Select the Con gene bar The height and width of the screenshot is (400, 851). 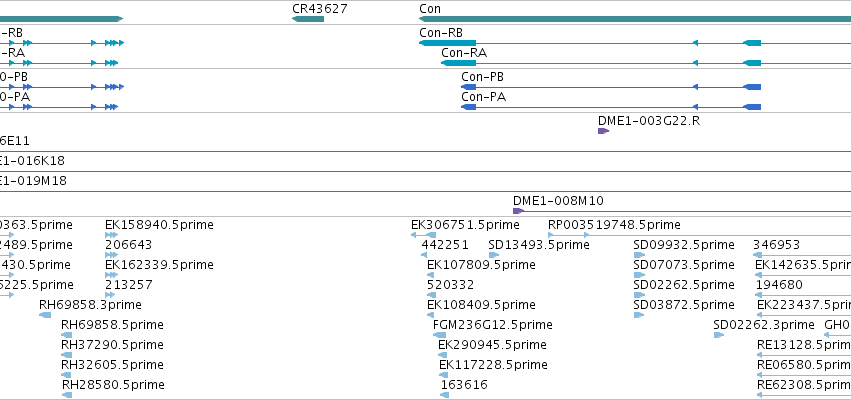coord(635,19)
